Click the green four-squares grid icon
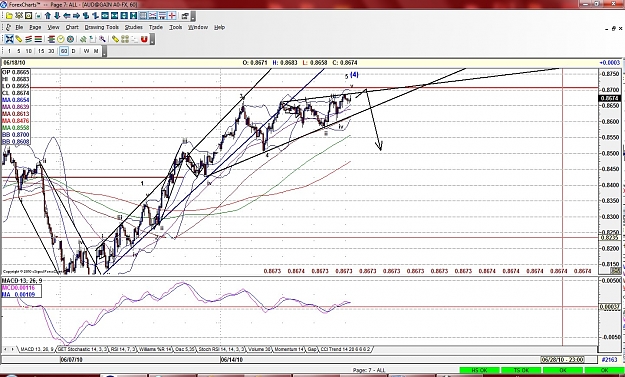Image resolution: width=625 pixels, height=377 pixels. pyautogui.click(x=125, y=39)
